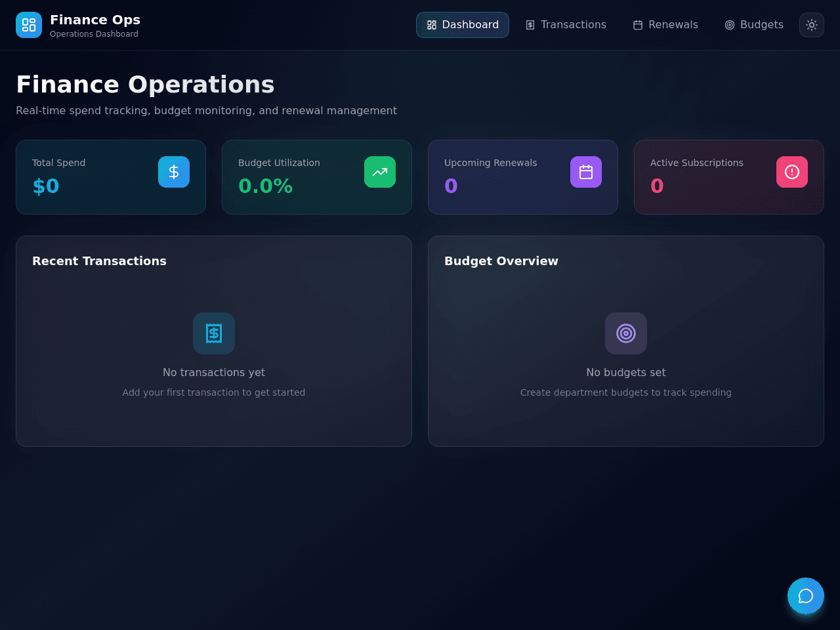Click "Add your first transaction to get started"
Image resolution: width=840 pixels, height=630 pixels.
click(214, 392)
